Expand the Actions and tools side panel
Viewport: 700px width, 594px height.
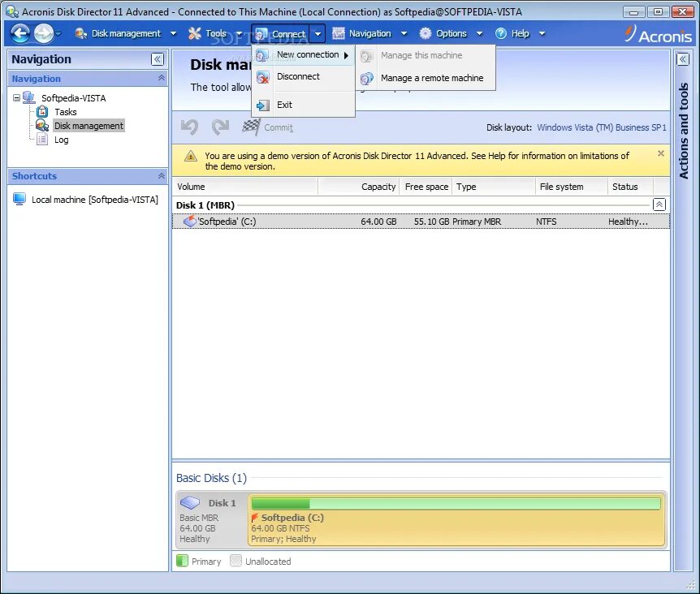pyautogui.click(x=683, y=59)
